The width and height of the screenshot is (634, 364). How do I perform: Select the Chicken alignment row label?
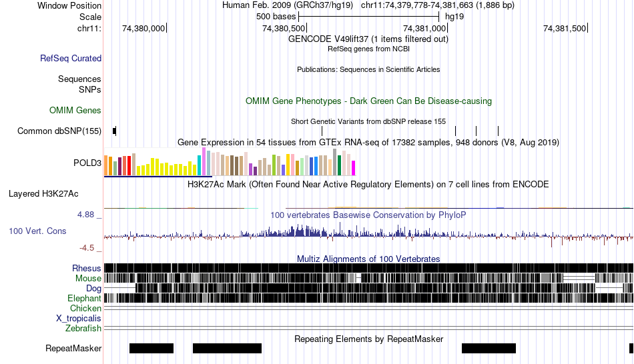click(85, 308)
